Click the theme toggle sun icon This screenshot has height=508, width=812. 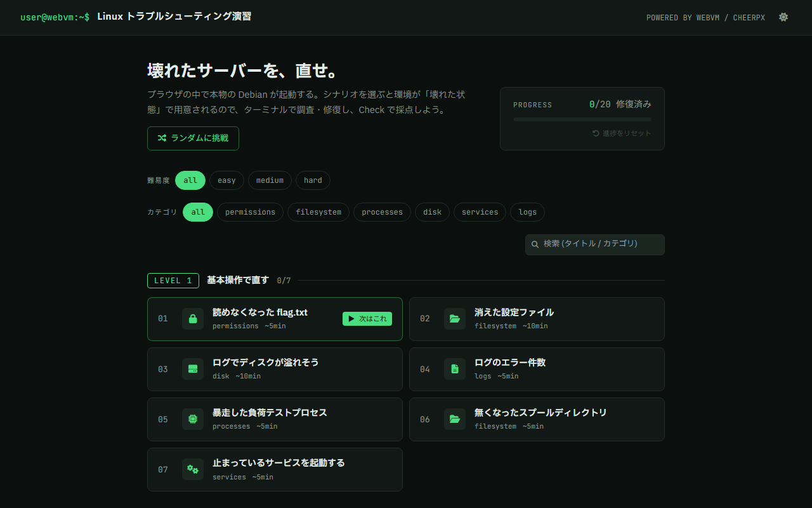coord(783,17)
